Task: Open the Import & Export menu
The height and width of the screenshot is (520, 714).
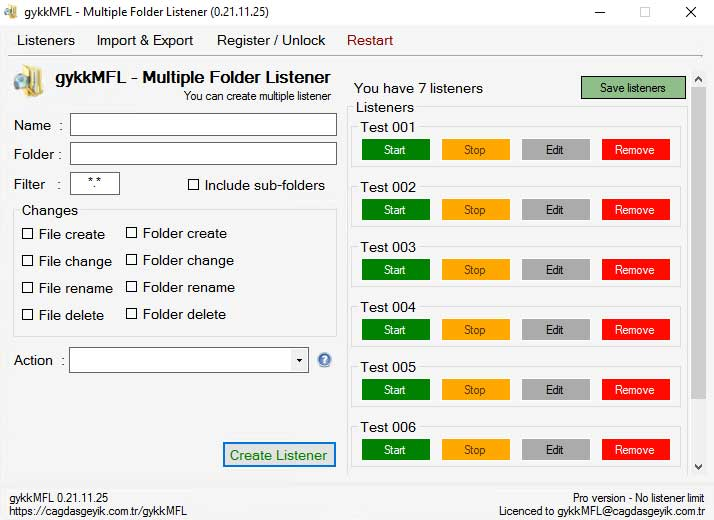Action: (145, 40)
